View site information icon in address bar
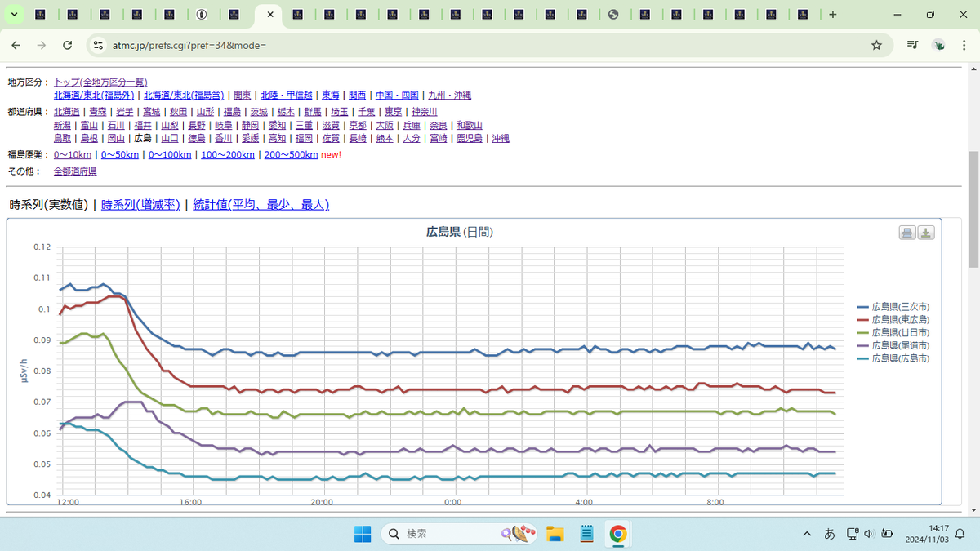This screenshot has width=980, height=551. tap(98, 45)
